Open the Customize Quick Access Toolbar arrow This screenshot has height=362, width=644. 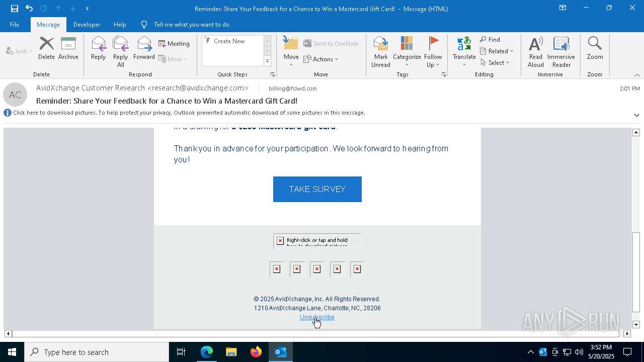(87, 9)
